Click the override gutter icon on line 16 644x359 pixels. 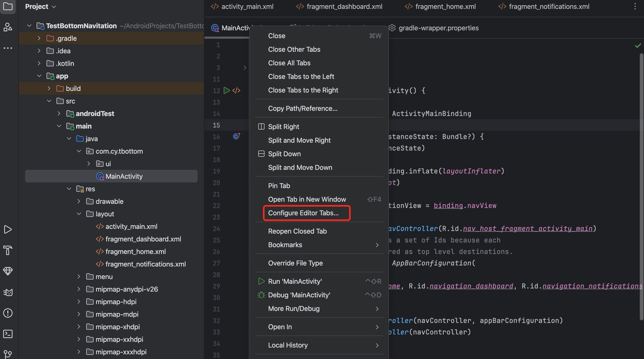pos(237,136)
